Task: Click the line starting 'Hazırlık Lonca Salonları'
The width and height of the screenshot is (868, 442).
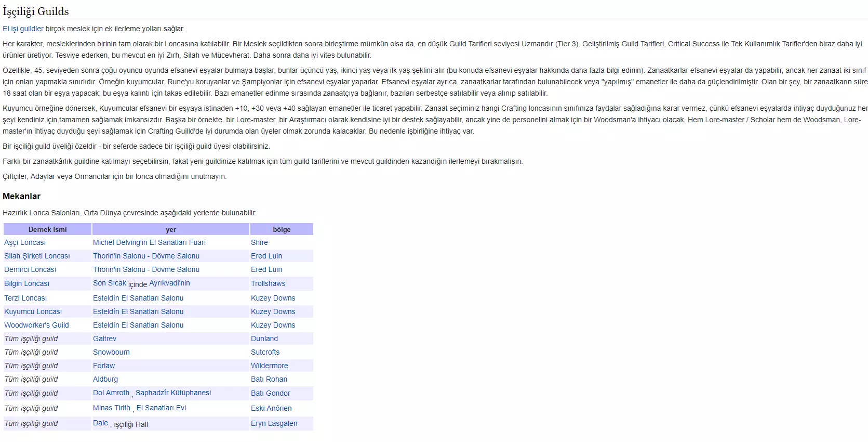Action: [129, 213]
